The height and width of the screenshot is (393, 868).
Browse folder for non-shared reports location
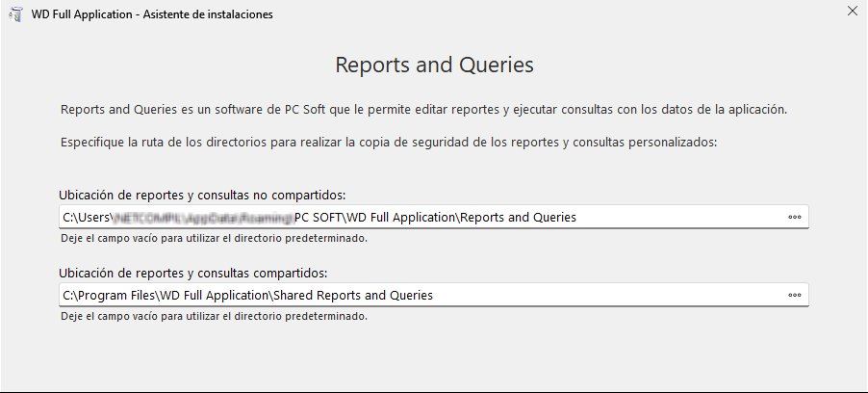(x=794, y=218)
